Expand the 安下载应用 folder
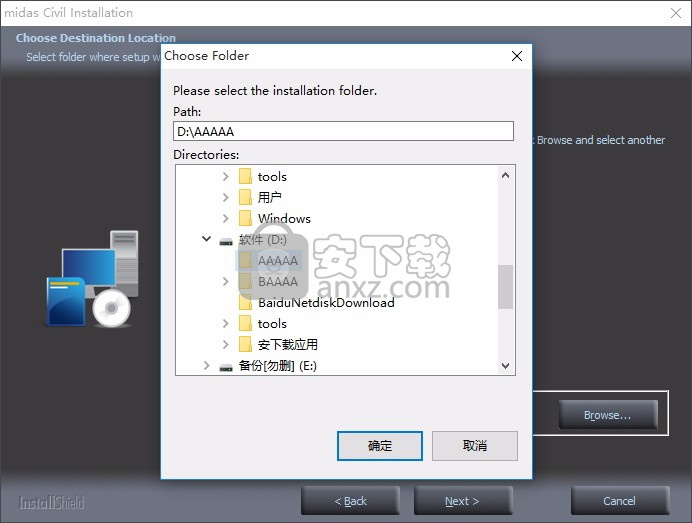Screen dimensions: 692x523 pyautogui.click(x=226, y=344)
